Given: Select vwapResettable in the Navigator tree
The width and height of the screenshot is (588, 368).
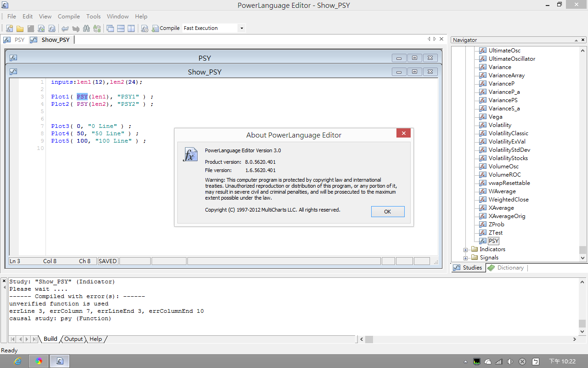Looking at the screenshot, I should [509, 183].
